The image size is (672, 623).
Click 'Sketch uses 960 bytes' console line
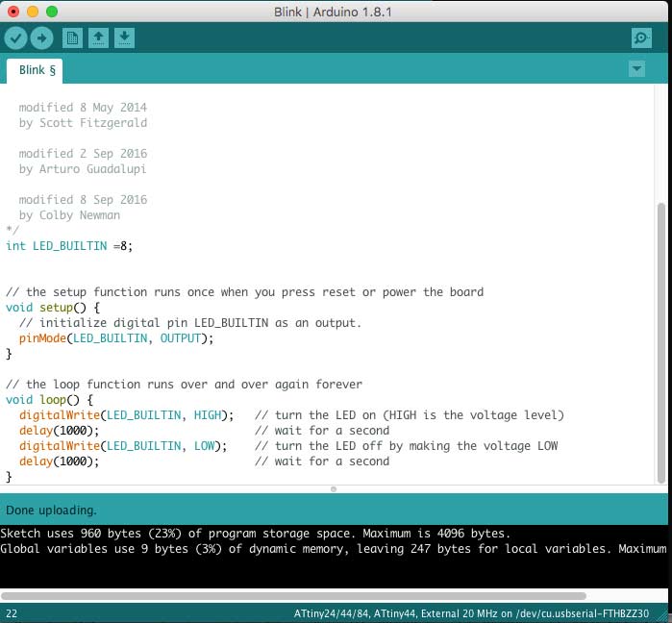[256, 534]
